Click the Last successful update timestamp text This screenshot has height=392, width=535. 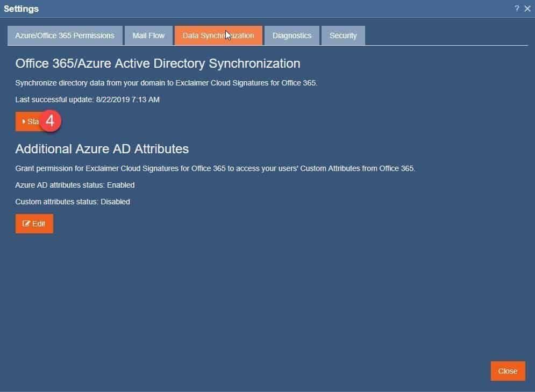(87, 99)
